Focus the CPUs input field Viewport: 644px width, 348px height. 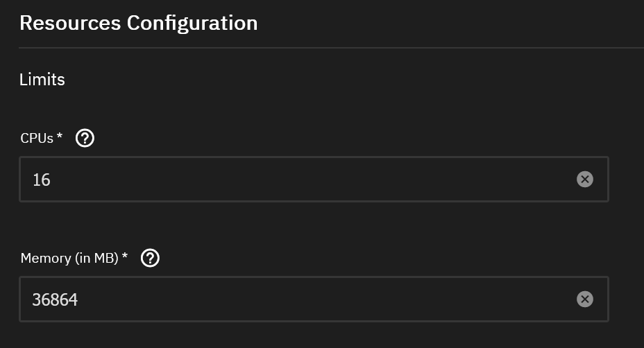pyautogui.click(x=298, y=180)
